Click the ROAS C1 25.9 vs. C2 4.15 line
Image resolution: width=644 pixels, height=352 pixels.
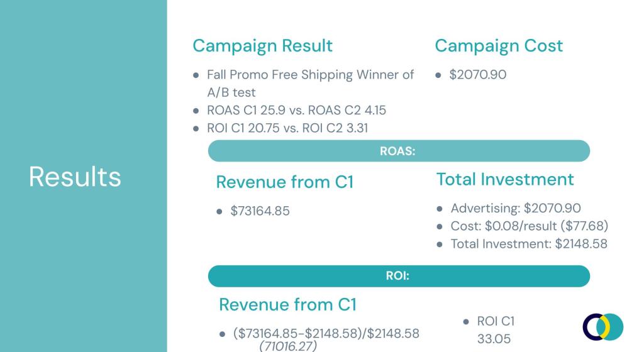point(296,111)
